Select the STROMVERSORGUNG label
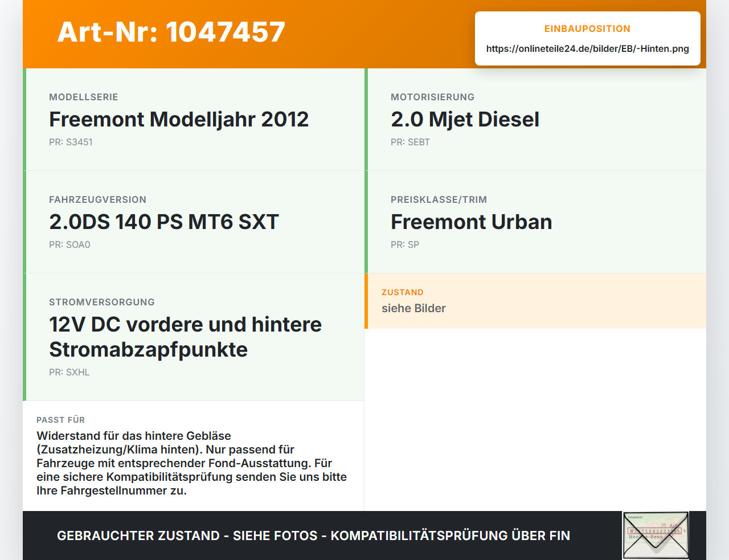729x560 pixels. click(102, 302)
